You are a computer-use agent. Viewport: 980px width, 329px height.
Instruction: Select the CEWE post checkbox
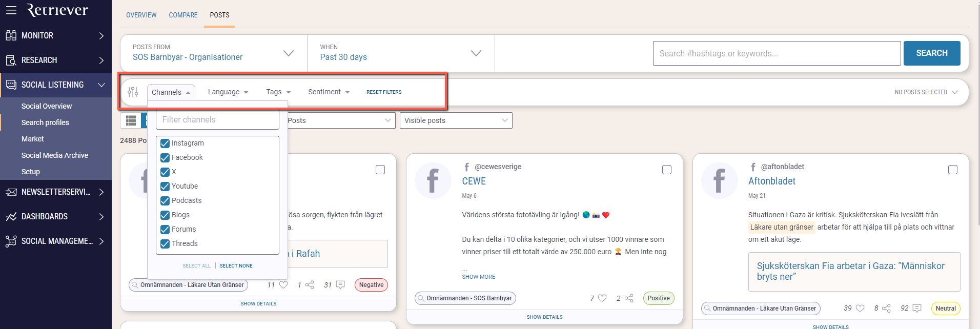pos(667,170)
